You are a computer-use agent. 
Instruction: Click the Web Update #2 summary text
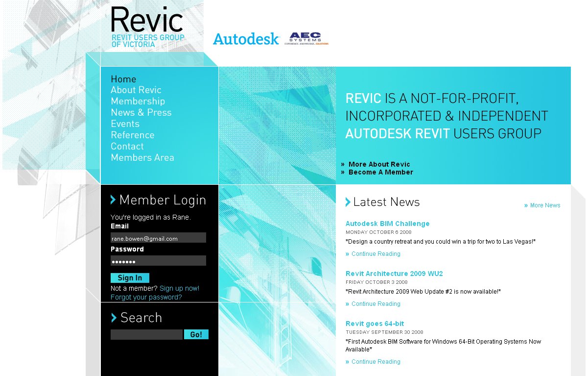click(x=423, y=292)
